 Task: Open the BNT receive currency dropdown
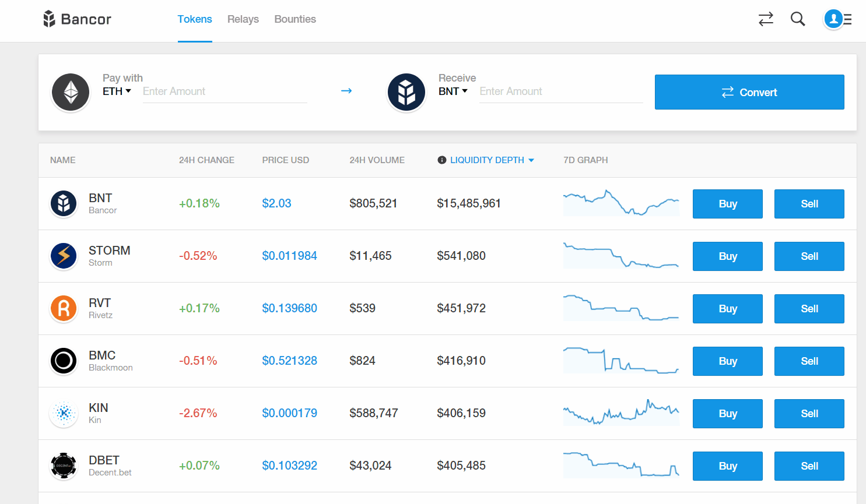pos(453,91)
